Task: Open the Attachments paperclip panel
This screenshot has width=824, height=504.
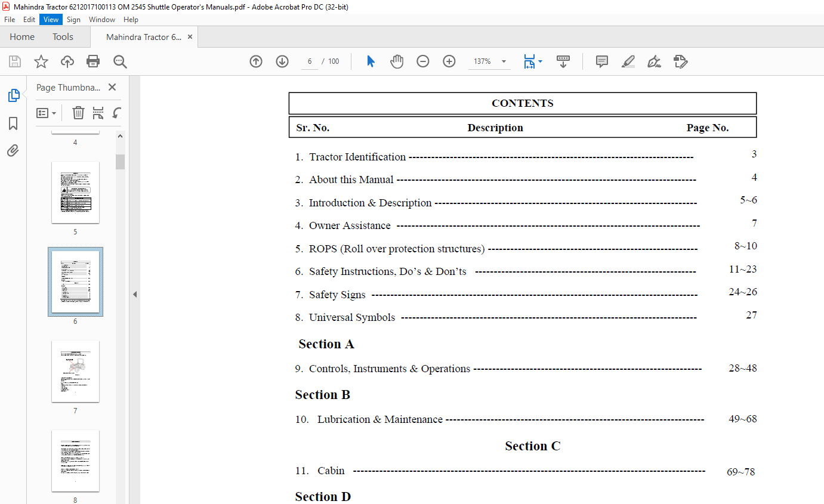Action: pyautogui.click(x=13, y=150)
